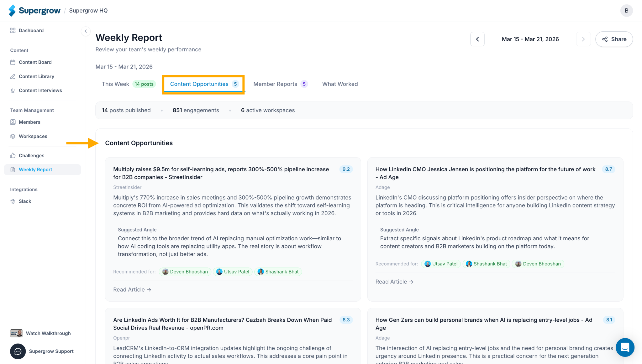Click Shashank Bhat chip in LinkedIn CMO card
The width and height of the screenshot is (642, 364).
point(487,264)
